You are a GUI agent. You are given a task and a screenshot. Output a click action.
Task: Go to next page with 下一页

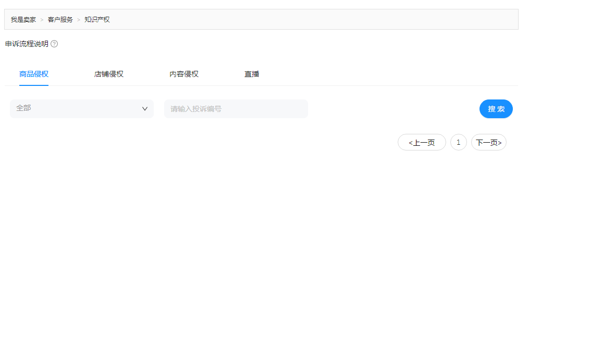point(489,142)
